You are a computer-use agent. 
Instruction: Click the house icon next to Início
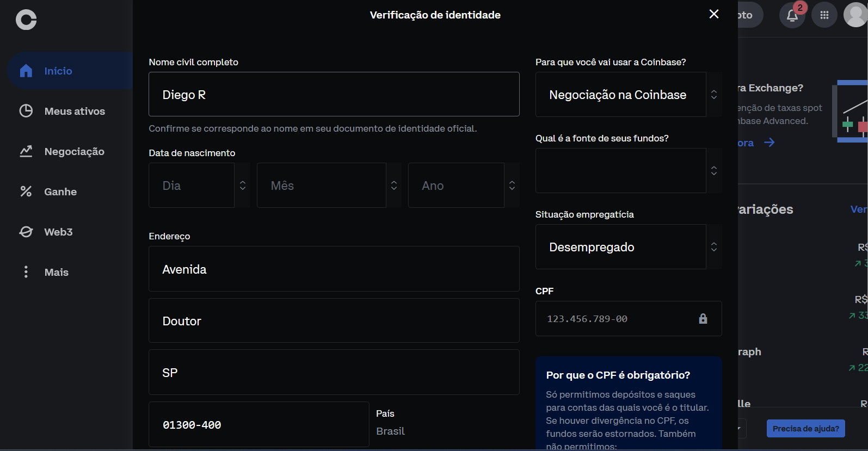click(26, 71)
